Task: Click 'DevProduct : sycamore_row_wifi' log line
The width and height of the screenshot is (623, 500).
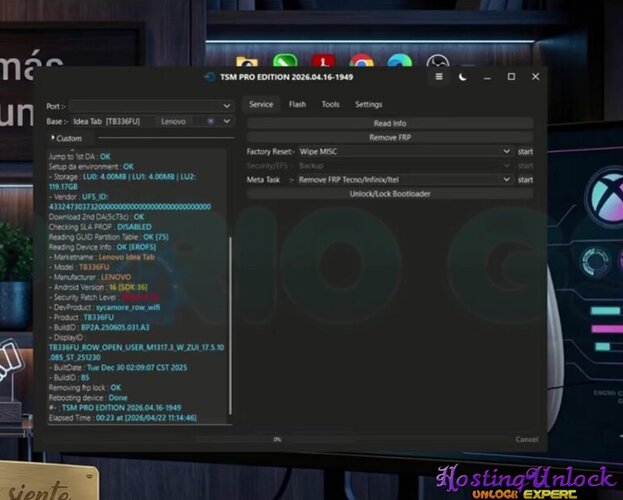Action: [x=104, y=307]
